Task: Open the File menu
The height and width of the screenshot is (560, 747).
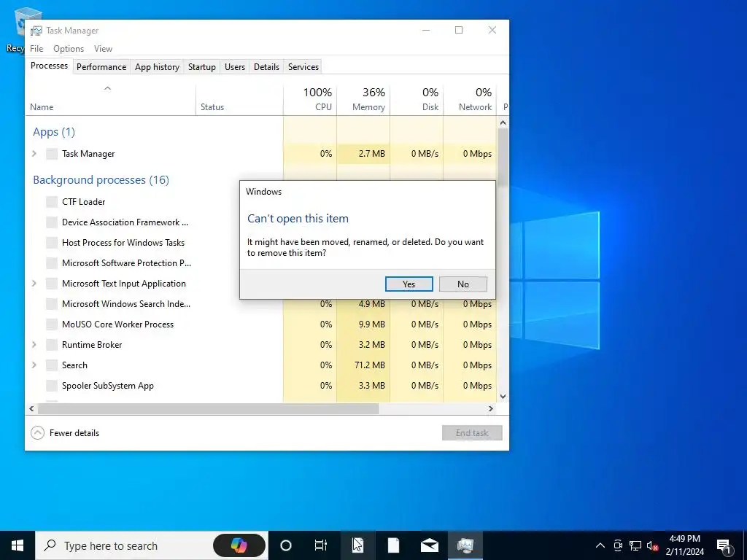Action: tap(36, 49)
